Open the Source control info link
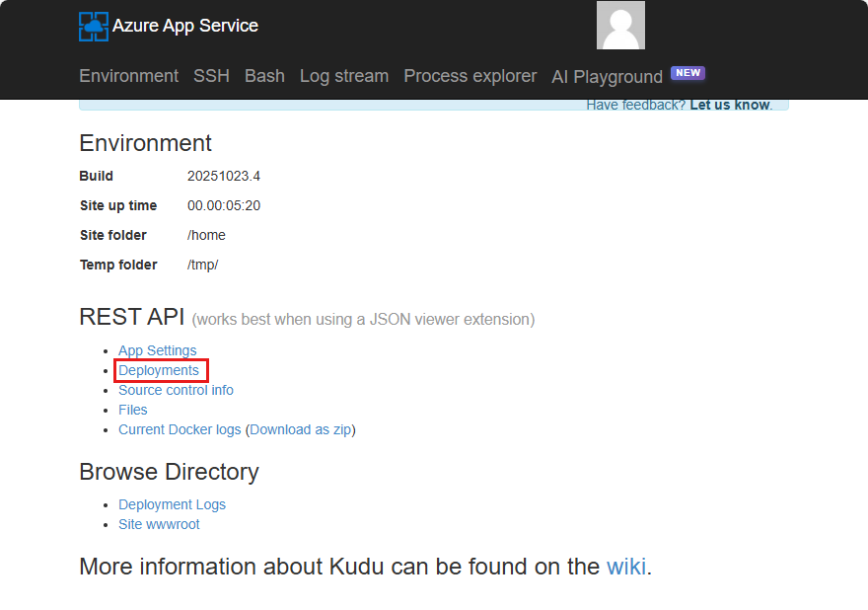 (176, 390)
